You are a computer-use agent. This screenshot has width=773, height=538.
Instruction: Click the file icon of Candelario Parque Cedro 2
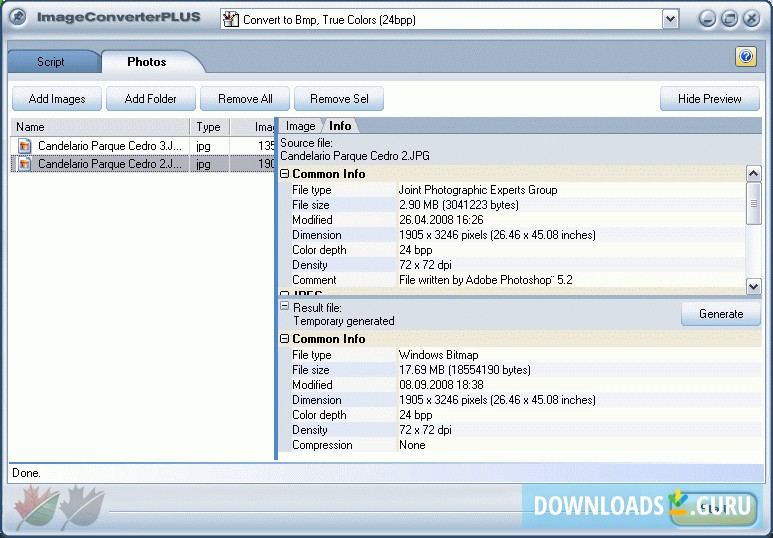pyautogui.click(x=25, y=164)
